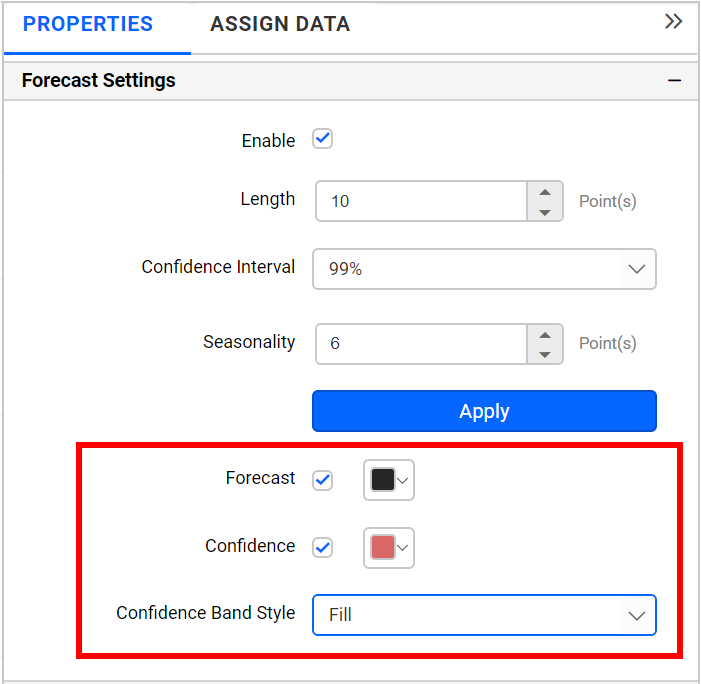Image resolution: width=701 pixels, height=684 pixels.
Task: Collapse the Forecast Settings section
Action: 674,81
